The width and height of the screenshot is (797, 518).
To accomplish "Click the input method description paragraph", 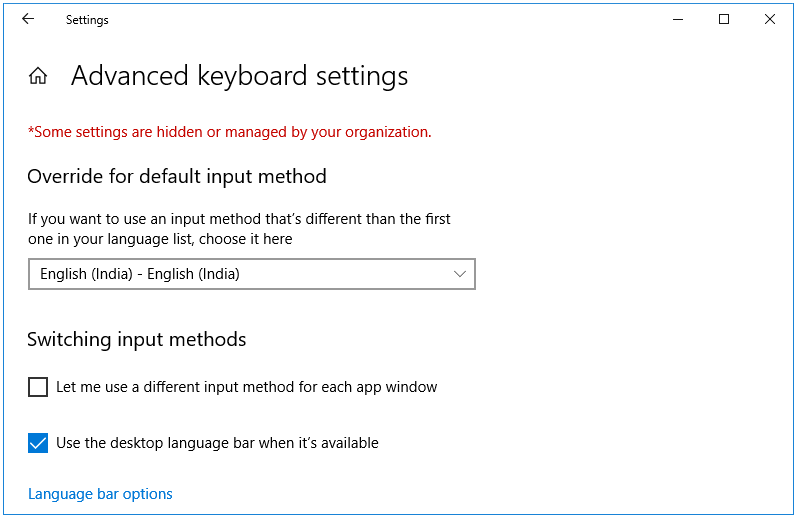I will point(239,229).
